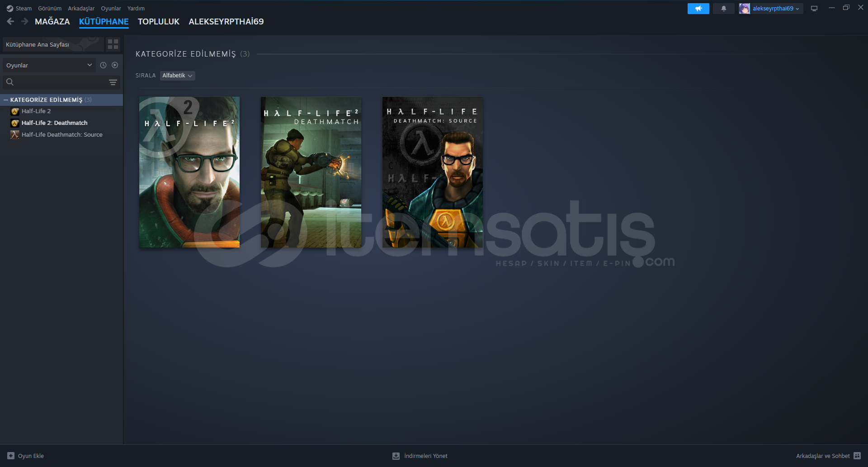
Task: Go forward with the right arrow
Action: pyautogui.click(x=25, y=21)
